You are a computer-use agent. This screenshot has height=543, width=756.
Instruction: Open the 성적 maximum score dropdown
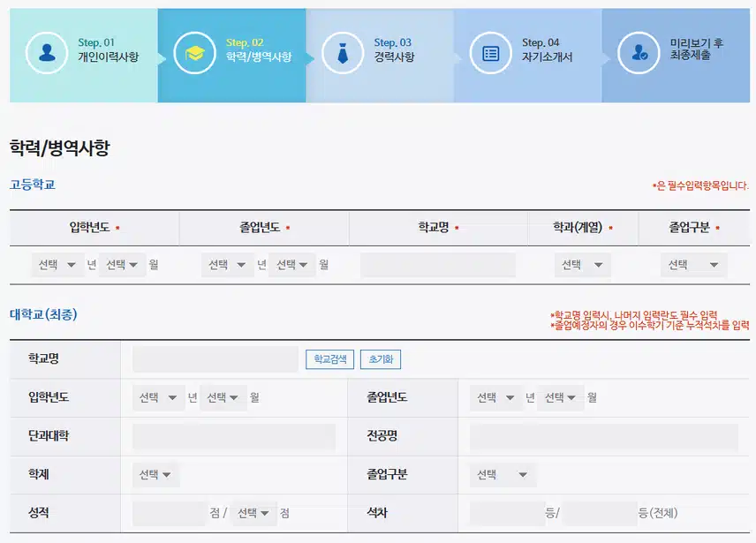[x=254, y=514]
